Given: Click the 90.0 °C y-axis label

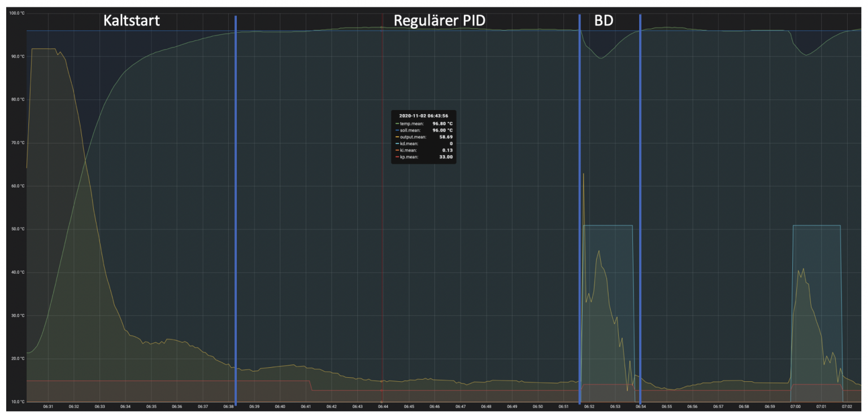Looking at the screenshot, I should click(x=17, y=56).
